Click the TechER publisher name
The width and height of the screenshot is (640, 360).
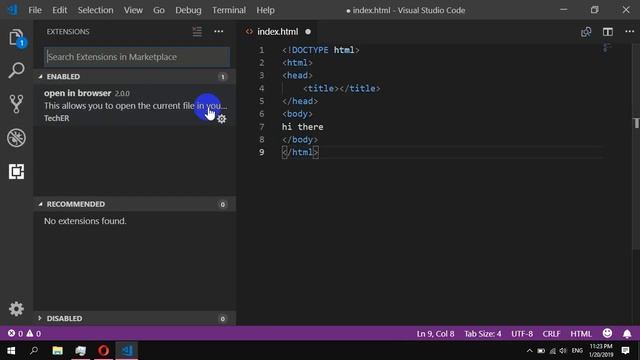coord(57,118)
